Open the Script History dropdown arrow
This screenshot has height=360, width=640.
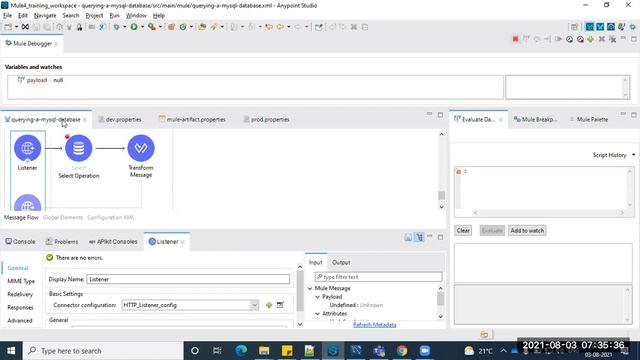coord(633,155)
